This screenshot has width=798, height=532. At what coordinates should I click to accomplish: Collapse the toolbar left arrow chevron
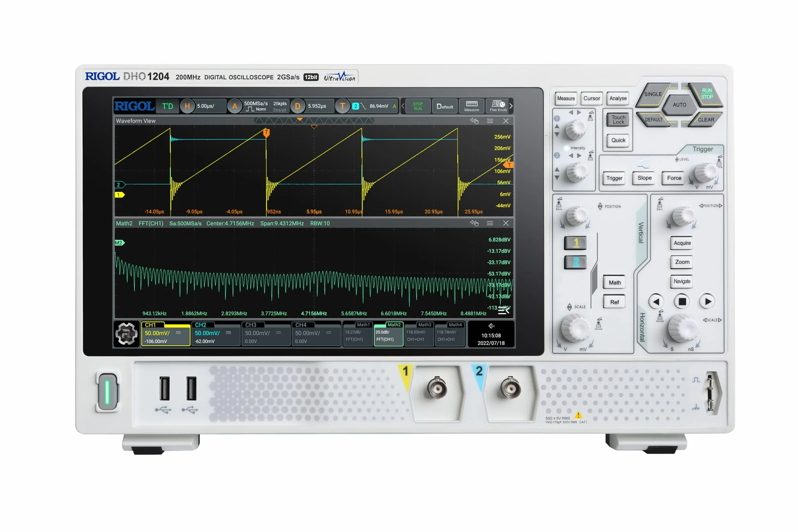[403, 106]
